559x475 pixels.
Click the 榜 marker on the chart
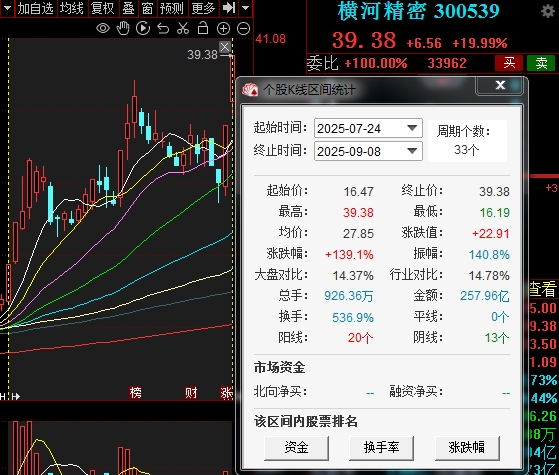click(x=135, y=393)
